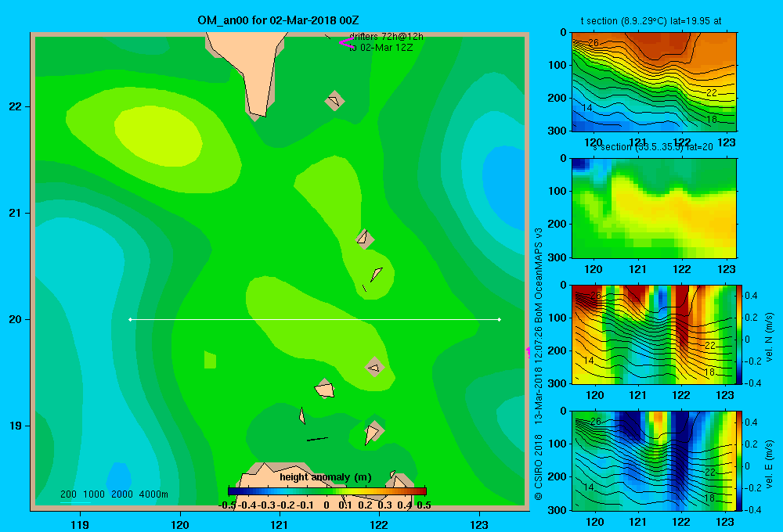783x532 pixels.
Task: Click the 22 contour label in the temperature section
Action: (x=712, y=93)
